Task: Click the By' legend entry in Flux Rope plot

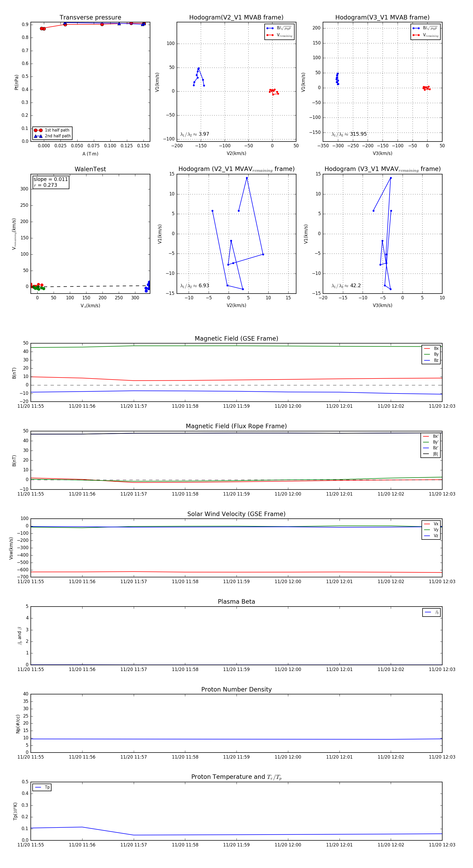Action: click(x=431, y=442)
